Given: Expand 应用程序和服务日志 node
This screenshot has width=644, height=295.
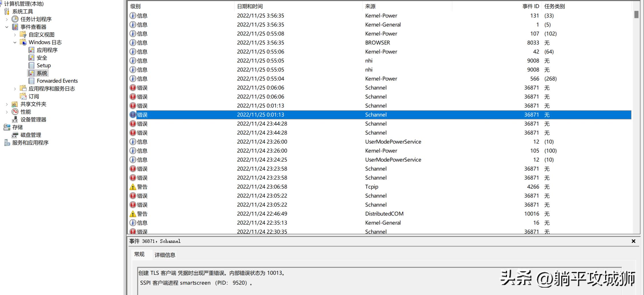Looking at the screenshot, I should pyautogui.click(x=15, y=89).
